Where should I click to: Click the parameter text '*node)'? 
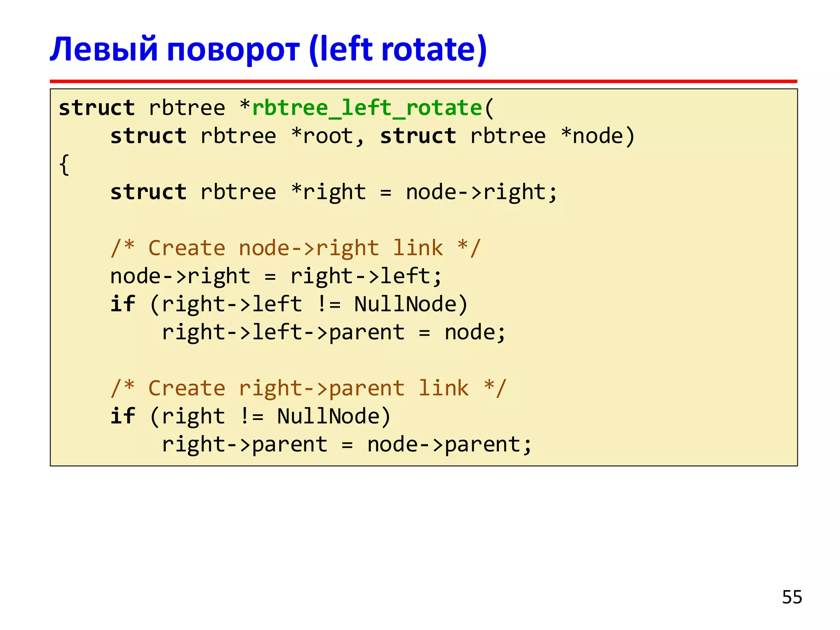pos(598,136)
